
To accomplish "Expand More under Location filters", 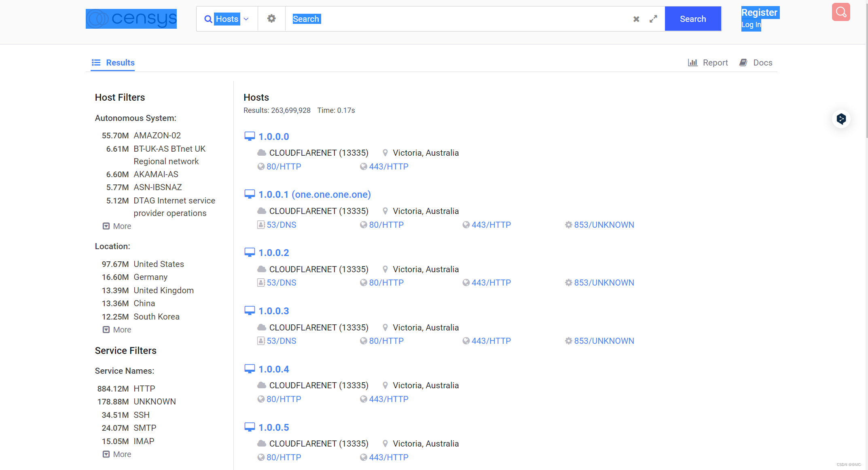I will pyautogui.click(x=117, y=330).
